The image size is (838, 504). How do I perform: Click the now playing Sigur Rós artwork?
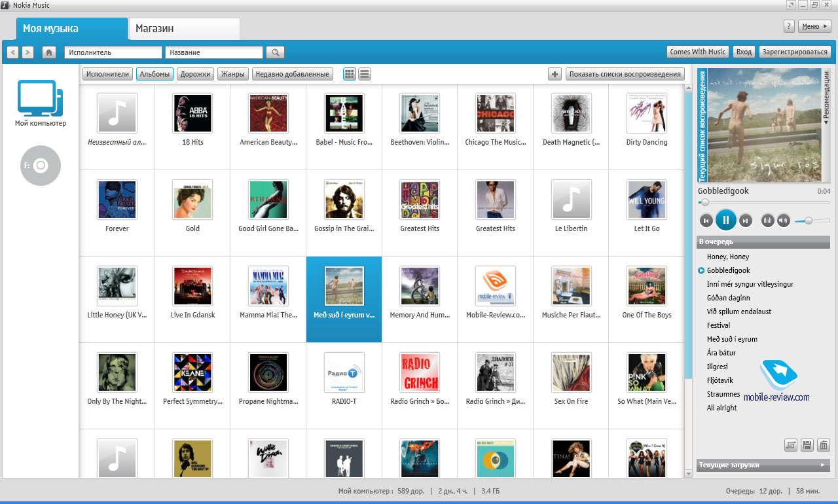764,125
